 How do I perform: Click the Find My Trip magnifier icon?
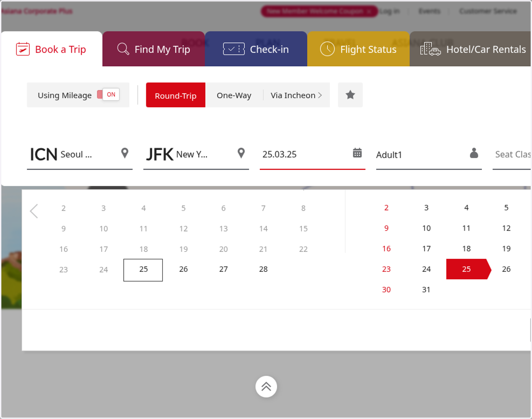coord(123,49)
